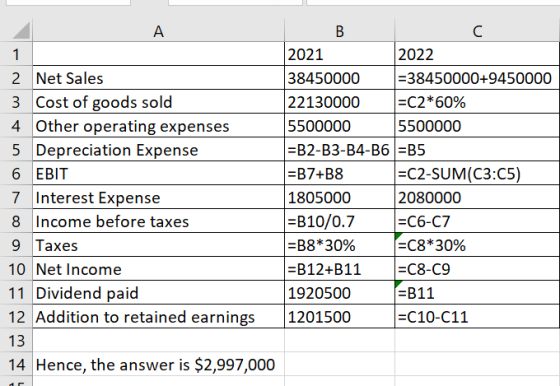Select row 1 header

(16, 55)
